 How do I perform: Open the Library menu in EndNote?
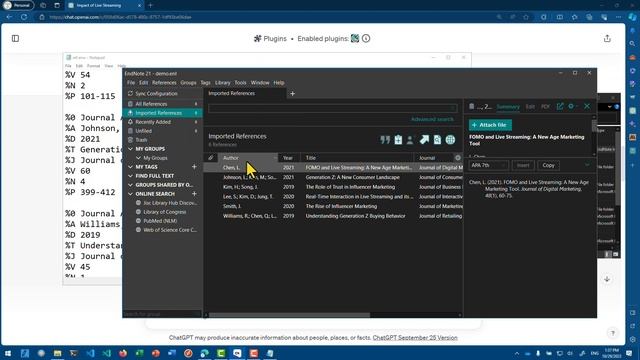(222, 82)
